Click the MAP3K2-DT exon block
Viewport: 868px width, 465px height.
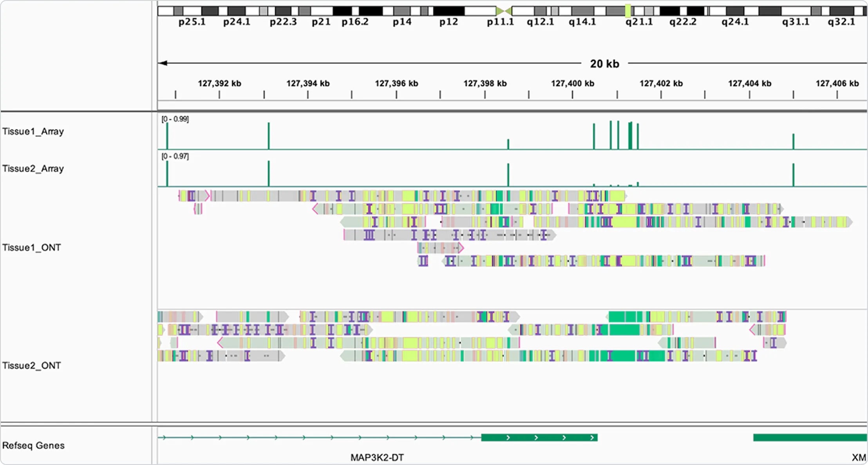click(539, 438)
